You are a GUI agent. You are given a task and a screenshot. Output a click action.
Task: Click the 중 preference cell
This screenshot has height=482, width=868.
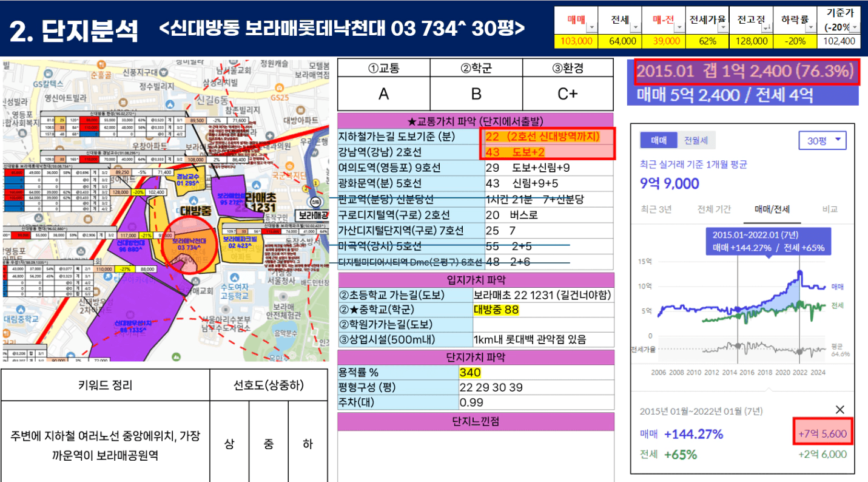pos(268,443)
